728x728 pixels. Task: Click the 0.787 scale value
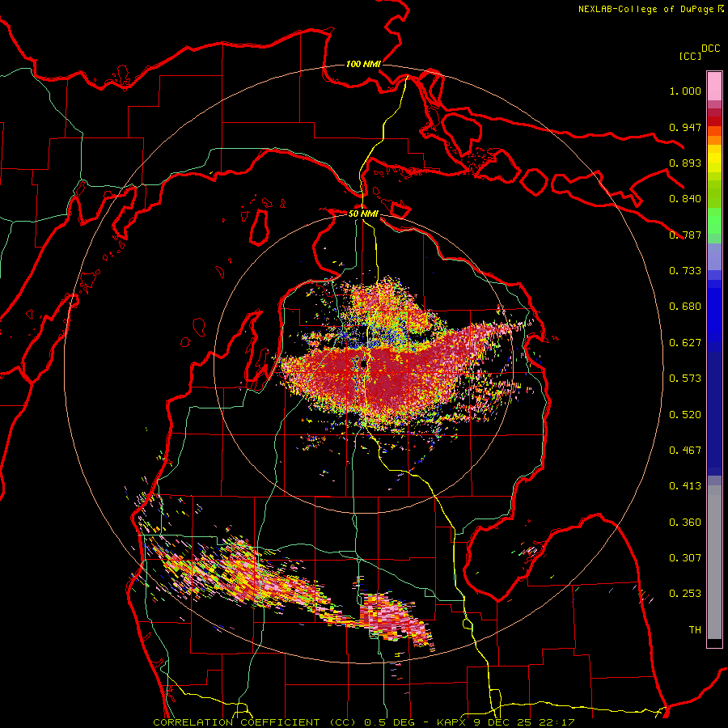[x=685, y=235]
